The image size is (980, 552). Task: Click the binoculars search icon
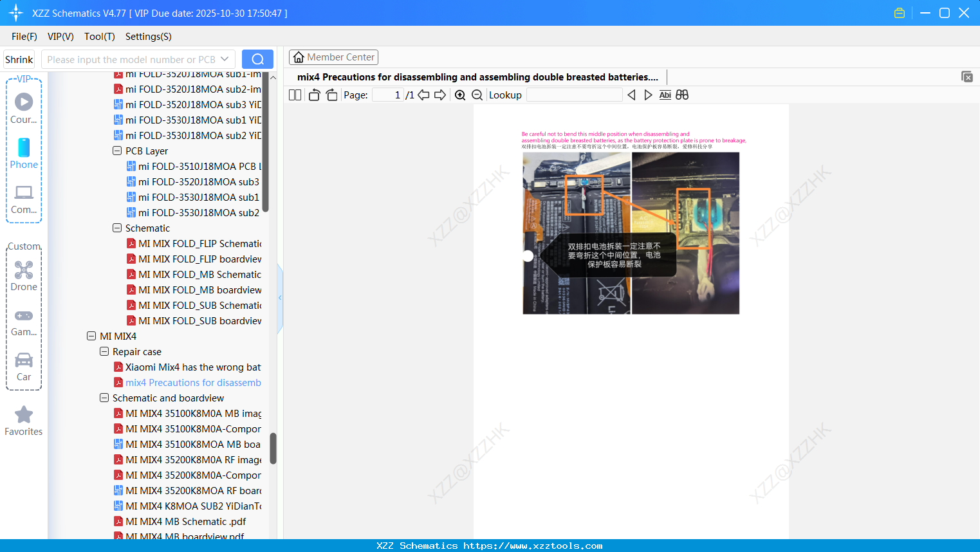point(682,95)
